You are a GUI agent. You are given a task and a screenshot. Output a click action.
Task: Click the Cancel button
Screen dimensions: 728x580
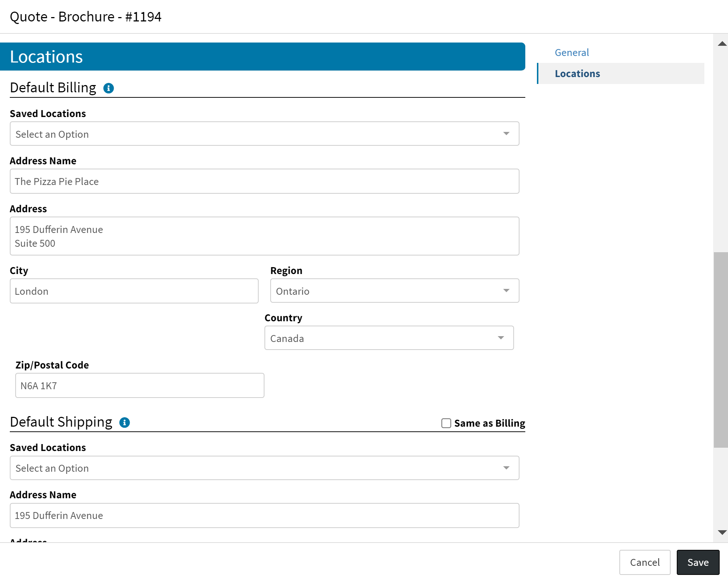(644, 562)
